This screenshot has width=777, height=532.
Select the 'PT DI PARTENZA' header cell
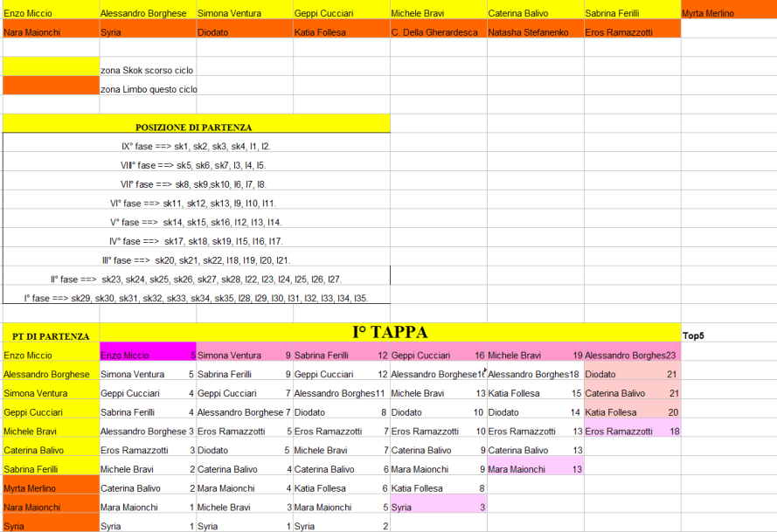[x=51, y=335]
